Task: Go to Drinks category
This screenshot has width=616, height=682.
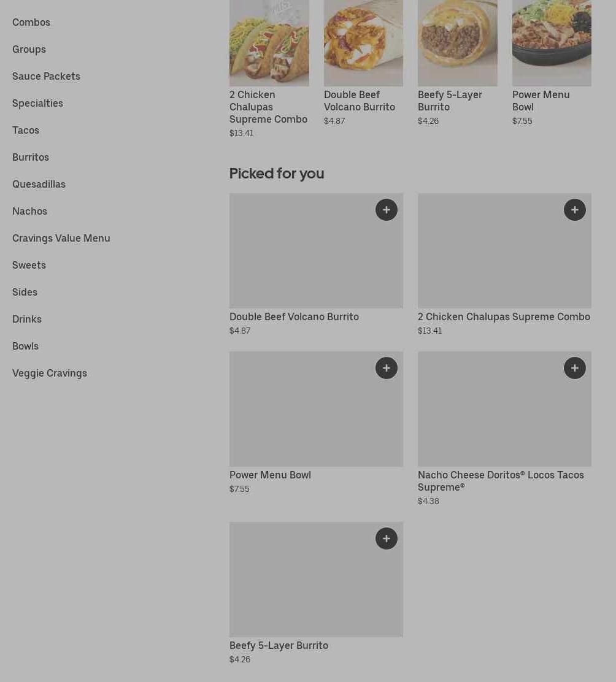Action: (27, 319)
